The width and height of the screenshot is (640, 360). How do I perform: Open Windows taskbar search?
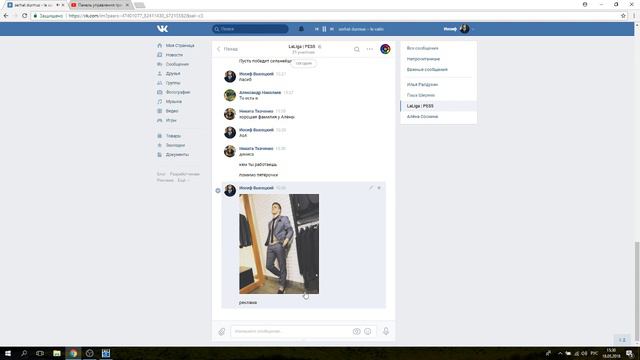point(24,353)
